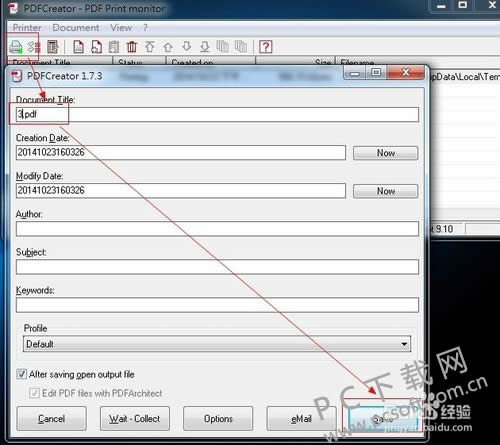Open the logfile icon in toolbar
The width and height of the screenshot is (500, 445).
click(52, 47)
